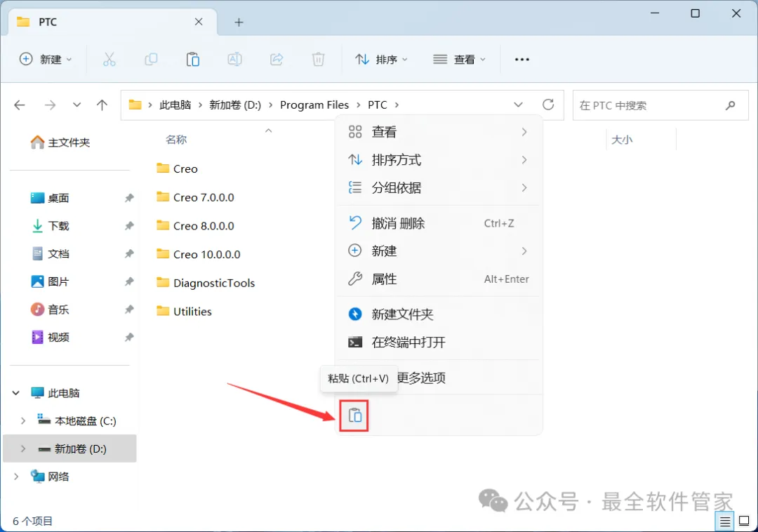This screenshot has height=532, width=758.
Task: Switch to details view in status bar
Action: [724, 521]
